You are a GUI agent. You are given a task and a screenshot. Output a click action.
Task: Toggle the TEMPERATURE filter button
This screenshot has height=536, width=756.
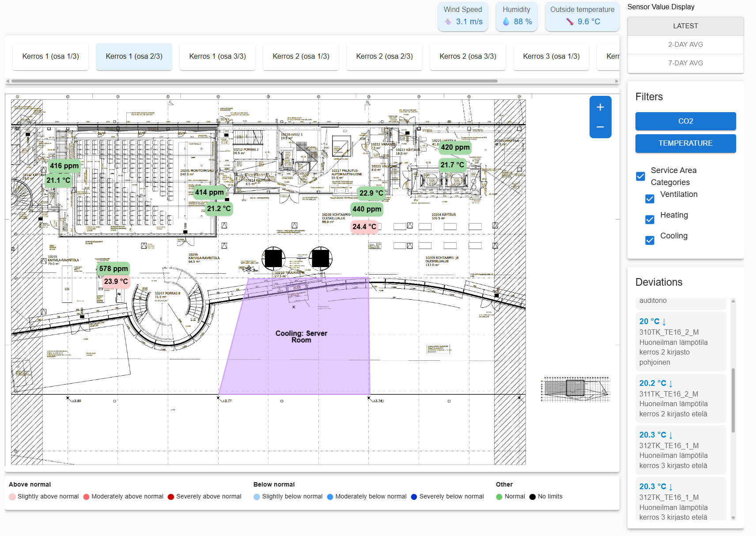click(x=686, y=143)
